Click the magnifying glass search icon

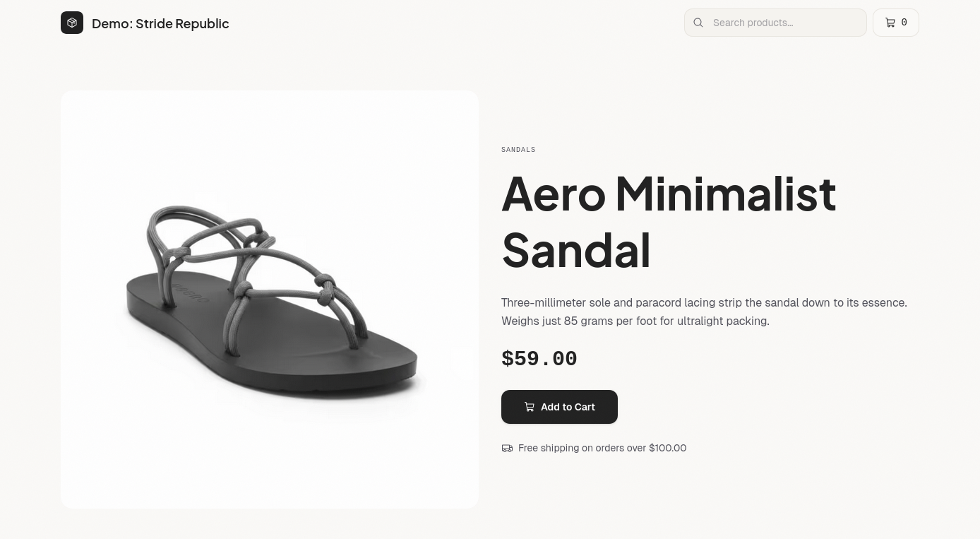pos(698,23)
